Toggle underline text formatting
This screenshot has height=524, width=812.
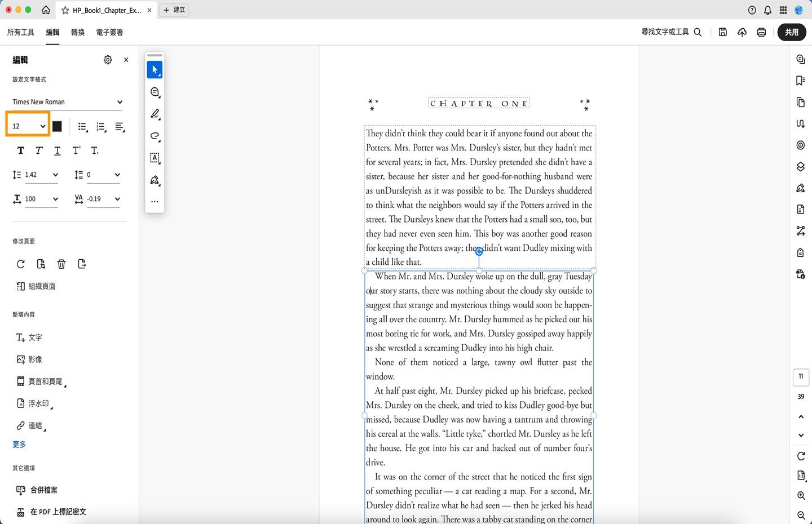coord(58,150)
